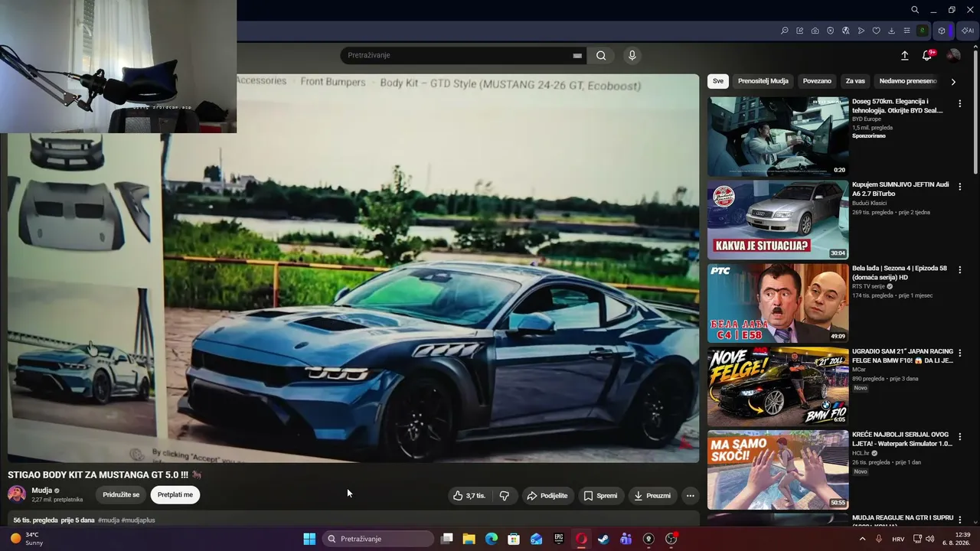Open the BYD Seal sponsored video thumbnail
The image size is (980, 551).
pyautogui.click(x=778, y=136)
